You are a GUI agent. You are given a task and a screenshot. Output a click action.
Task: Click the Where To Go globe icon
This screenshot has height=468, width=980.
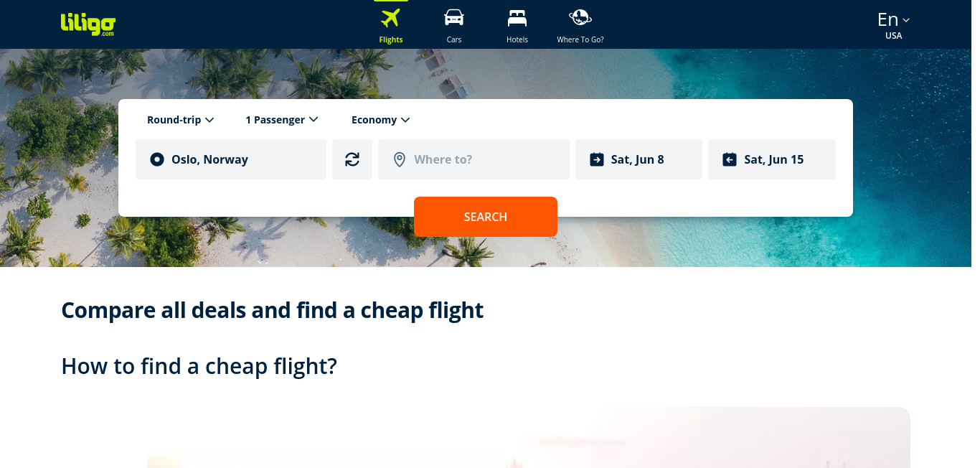pyautogui.click(x=580, y=17)
